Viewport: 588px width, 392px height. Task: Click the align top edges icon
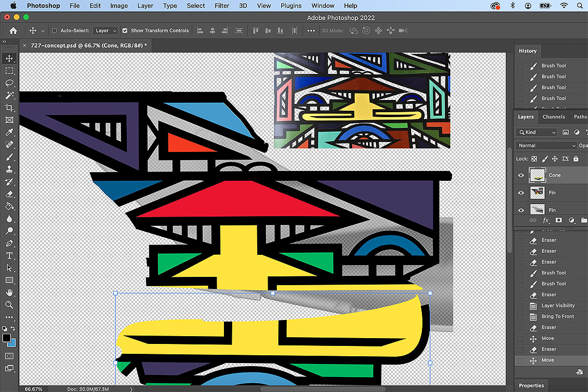(x=255, y=30)
